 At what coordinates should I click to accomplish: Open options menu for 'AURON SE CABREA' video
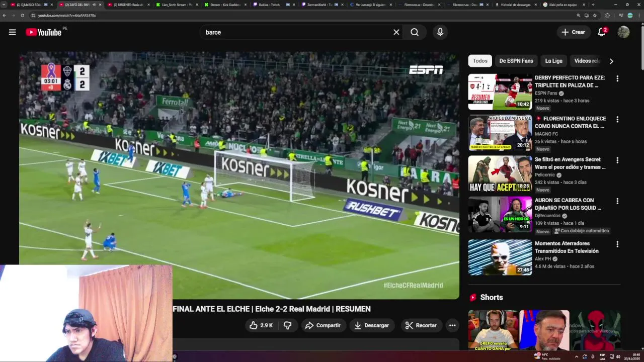tap(617, 201)
